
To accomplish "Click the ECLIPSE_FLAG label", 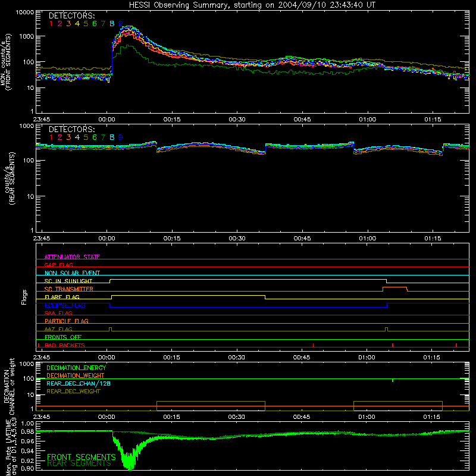I will (65, 305).
